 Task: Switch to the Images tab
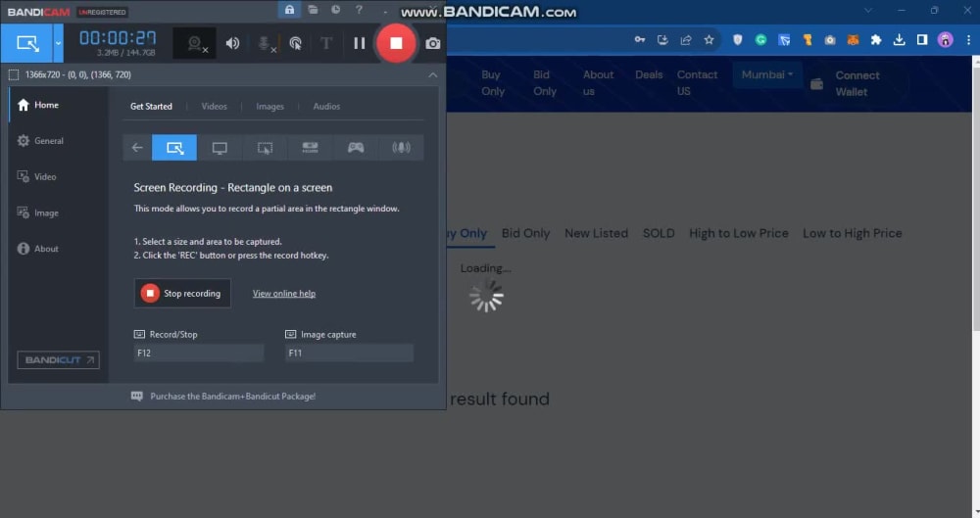pos(269,106)
